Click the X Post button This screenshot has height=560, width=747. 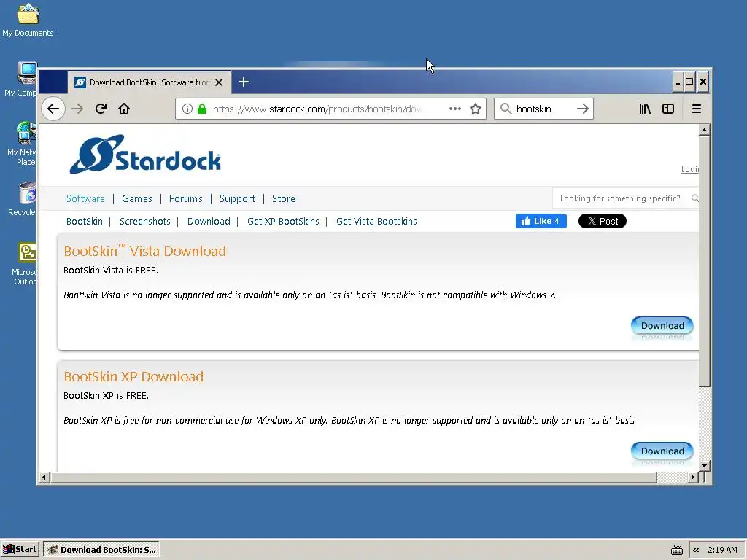pos(602,221)
